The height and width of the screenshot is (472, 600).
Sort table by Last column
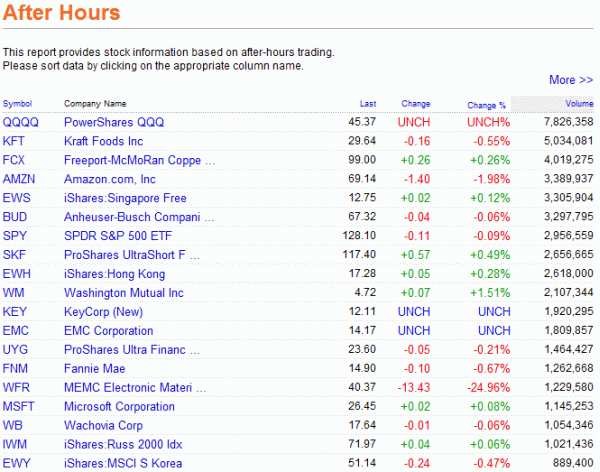click(x=368, y=104)
